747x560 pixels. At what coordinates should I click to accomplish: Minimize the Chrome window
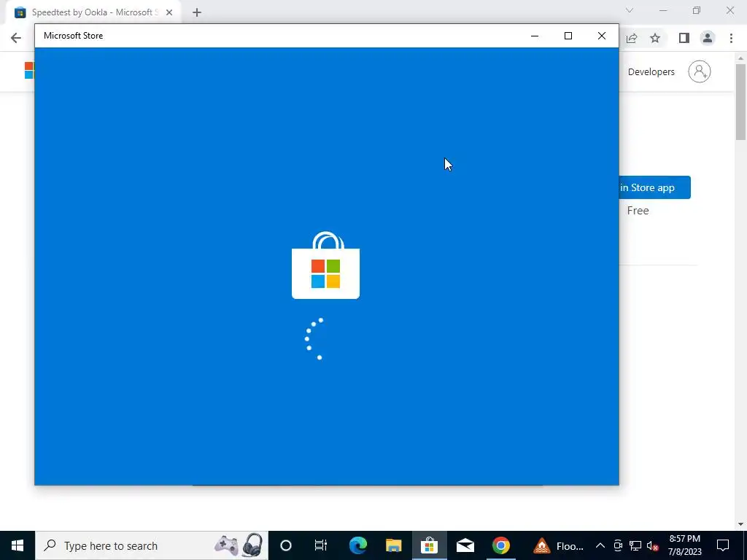[663, 10]
